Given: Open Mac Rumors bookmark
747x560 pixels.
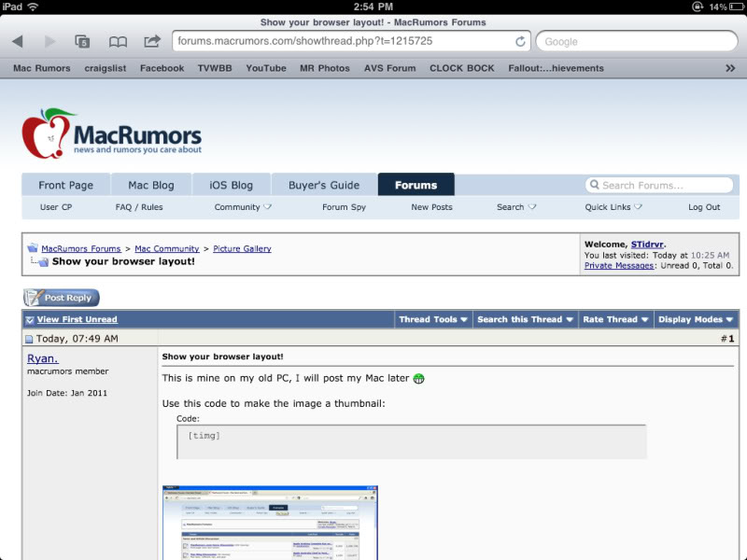Looking at the screenshot, I should [42, 68].
